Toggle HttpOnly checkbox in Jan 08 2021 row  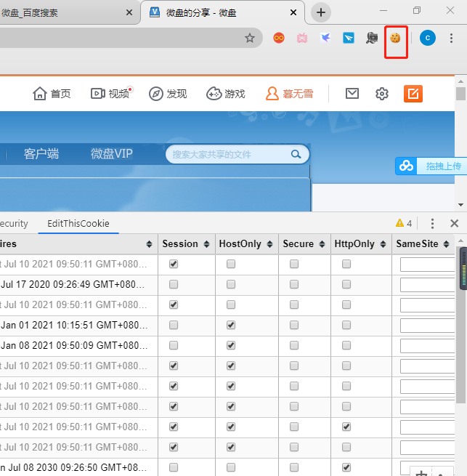point(346,345)
